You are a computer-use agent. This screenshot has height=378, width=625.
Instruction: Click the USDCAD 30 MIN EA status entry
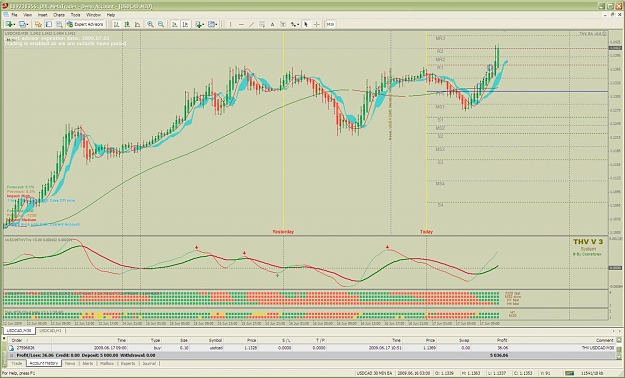click(375, 373)
